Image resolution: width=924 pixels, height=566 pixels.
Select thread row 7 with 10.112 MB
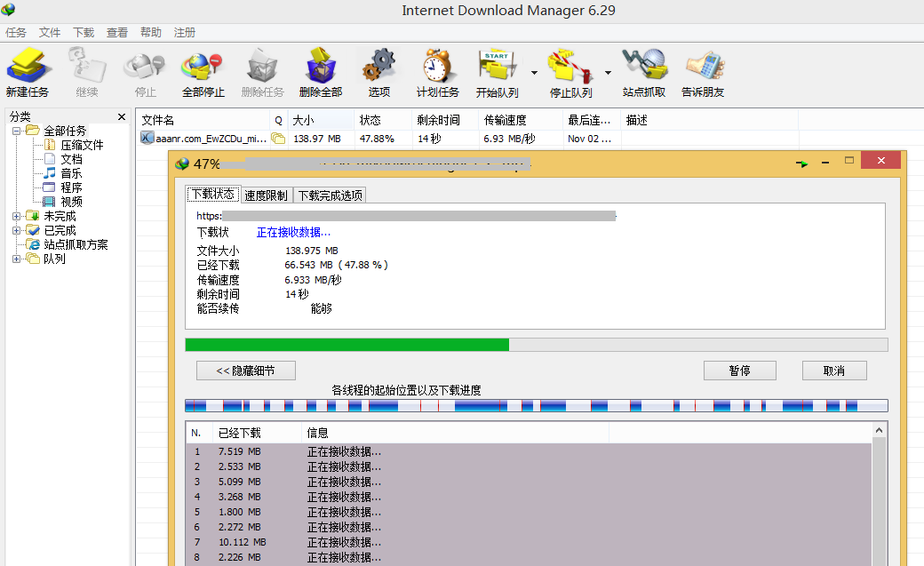(529, 542)
